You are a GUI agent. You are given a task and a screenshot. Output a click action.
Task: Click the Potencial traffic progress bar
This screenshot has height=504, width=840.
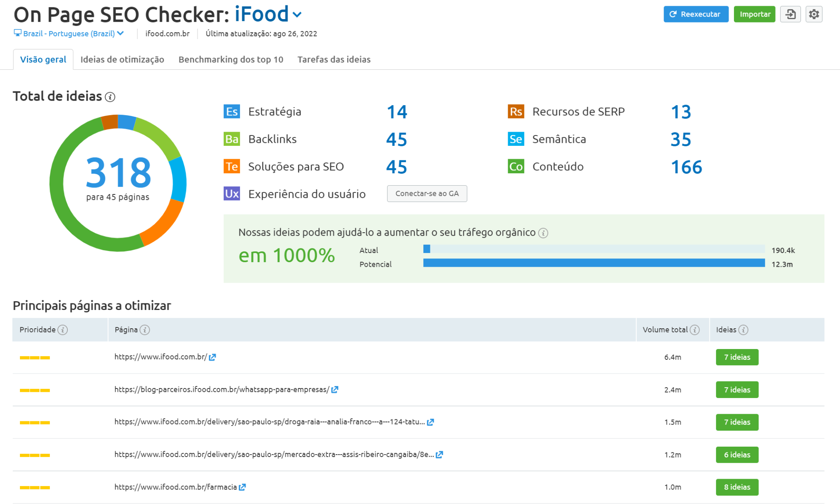pos(594,263)
